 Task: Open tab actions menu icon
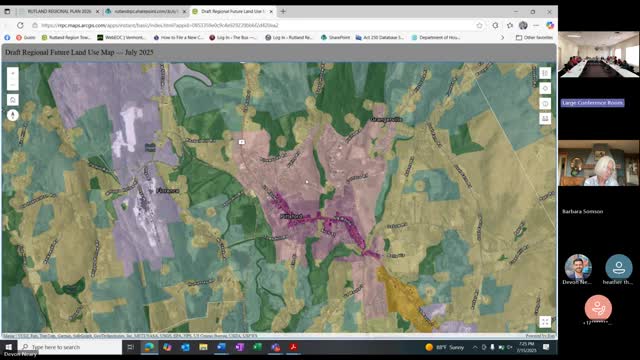click(7, 11)
